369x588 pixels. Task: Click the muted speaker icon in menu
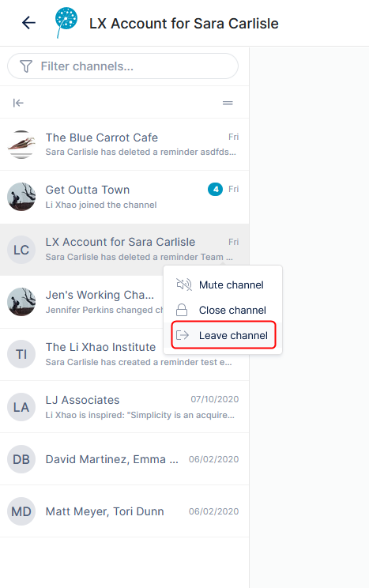[x=184, y=285]
